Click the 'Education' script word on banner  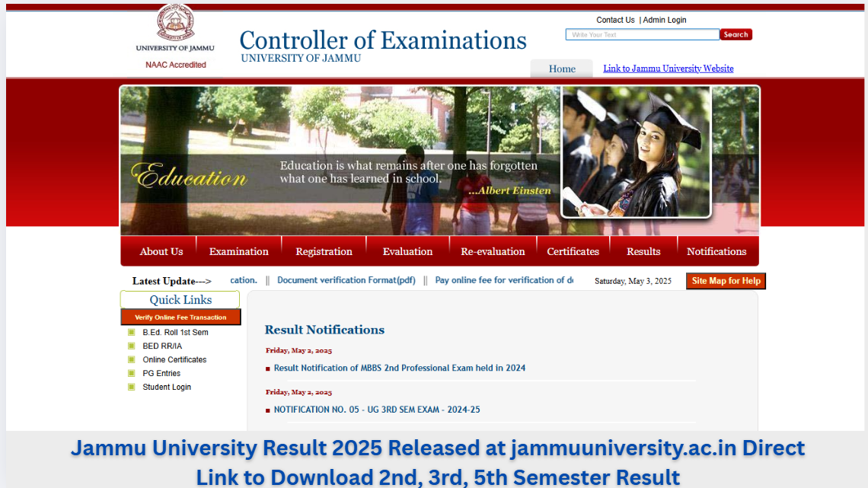point(189,176)
